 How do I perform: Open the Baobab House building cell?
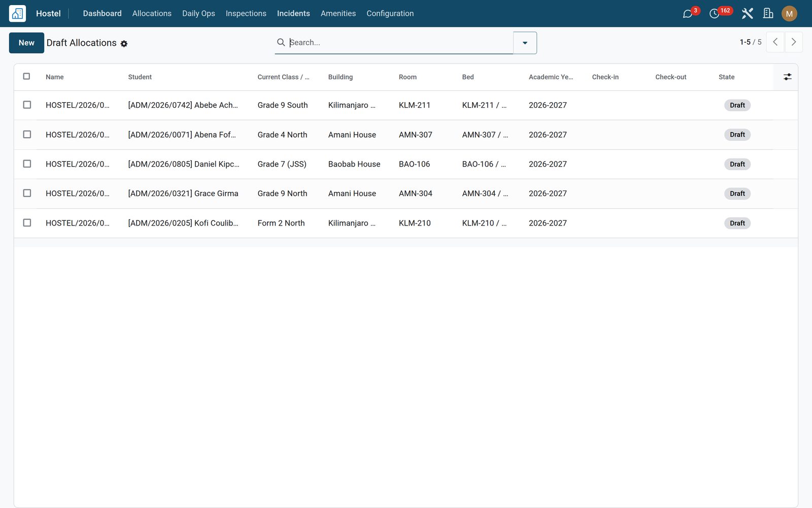(354, 164)
